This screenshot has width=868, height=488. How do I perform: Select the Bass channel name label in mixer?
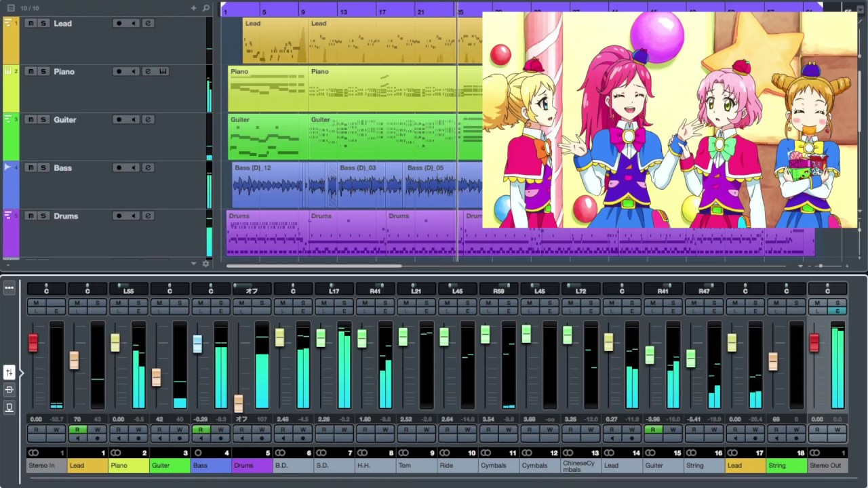pyautogui.click(x=211, y=466)
